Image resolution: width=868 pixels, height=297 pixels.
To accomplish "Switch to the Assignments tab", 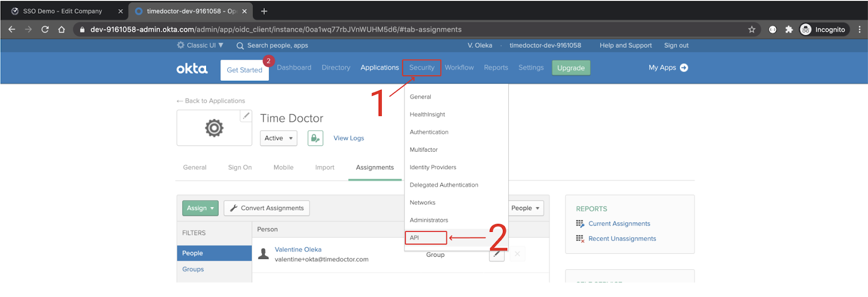I will [375, 167].
